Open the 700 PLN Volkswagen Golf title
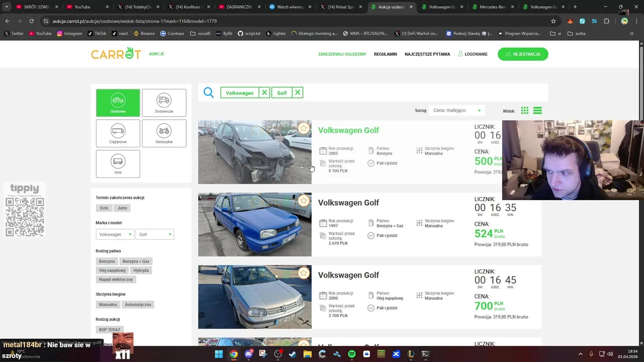 click(x=348, y=275)
